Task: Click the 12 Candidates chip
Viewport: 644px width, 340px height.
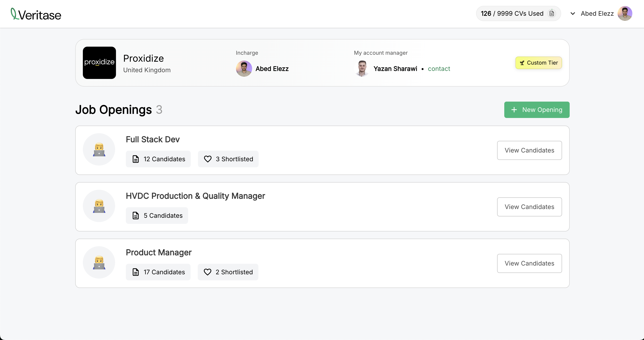Action: pos(158,159)
